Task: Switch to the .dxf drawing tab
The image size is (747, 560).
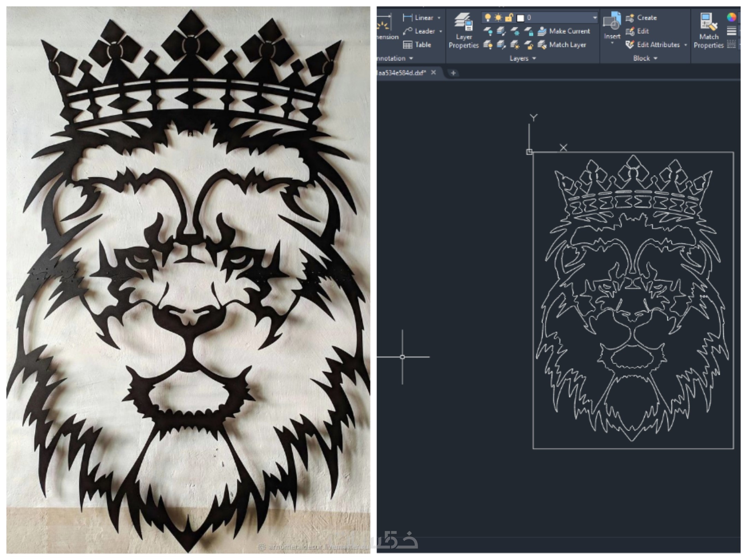Action: [401, 73]
